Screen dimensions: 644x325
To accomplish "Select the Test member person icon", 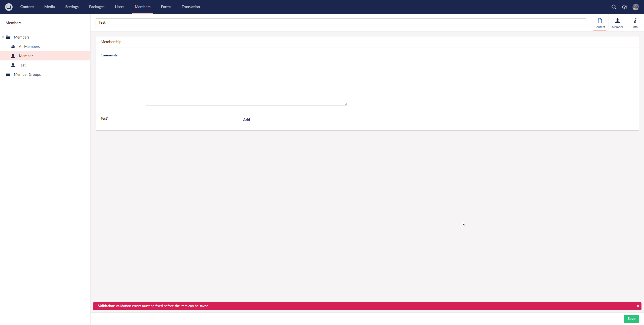I will pos(13,65).
